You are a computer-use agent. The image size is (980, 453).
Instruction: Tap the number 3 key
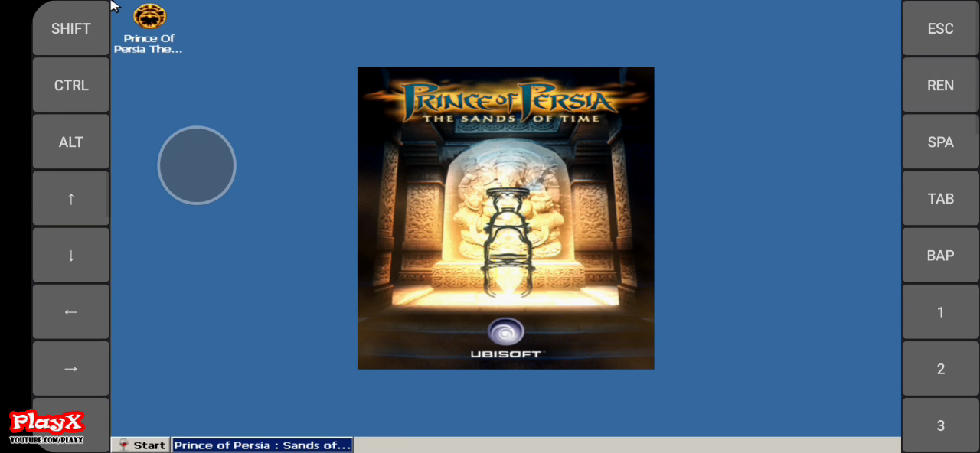(x=940, y=425)
